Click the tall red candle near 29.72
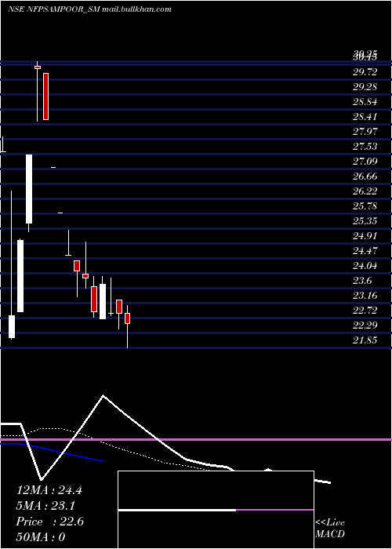Screen dimensions: 392x549 point(45,96)
